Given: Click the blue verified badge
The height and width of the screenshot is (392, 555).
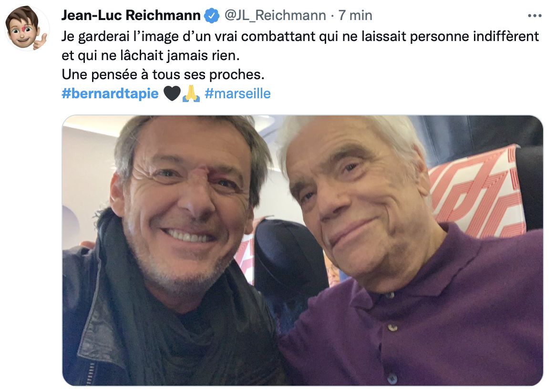Looking at the screenshot, I should tap(212, 16).
